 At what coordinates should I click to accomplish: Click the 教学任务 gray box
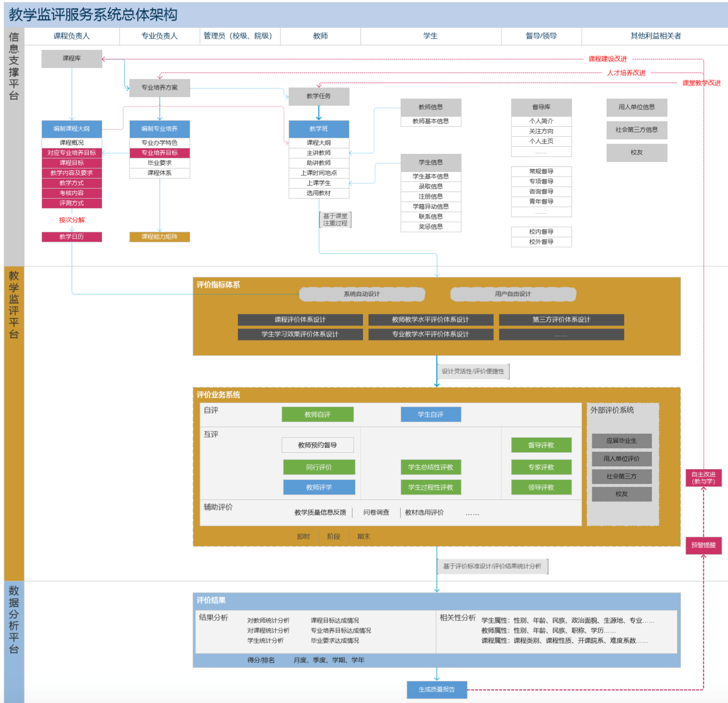319,96
